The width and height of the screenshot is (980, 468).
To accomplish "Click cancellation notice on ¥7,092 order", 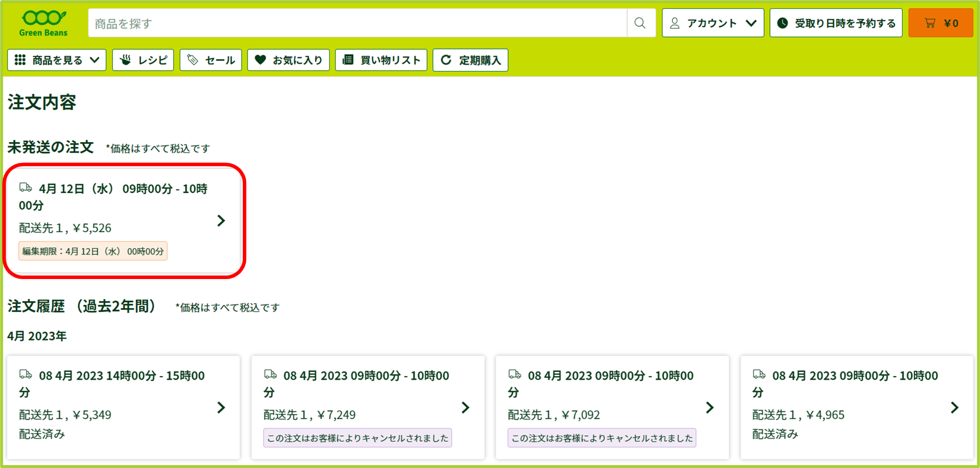I will point(602,438).
